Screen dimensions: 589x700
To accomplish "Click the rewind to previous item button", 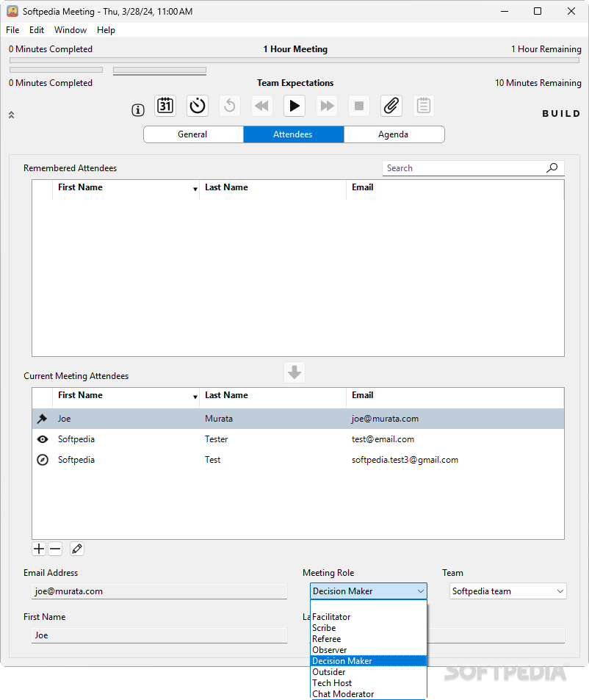I will click(262, 107).
